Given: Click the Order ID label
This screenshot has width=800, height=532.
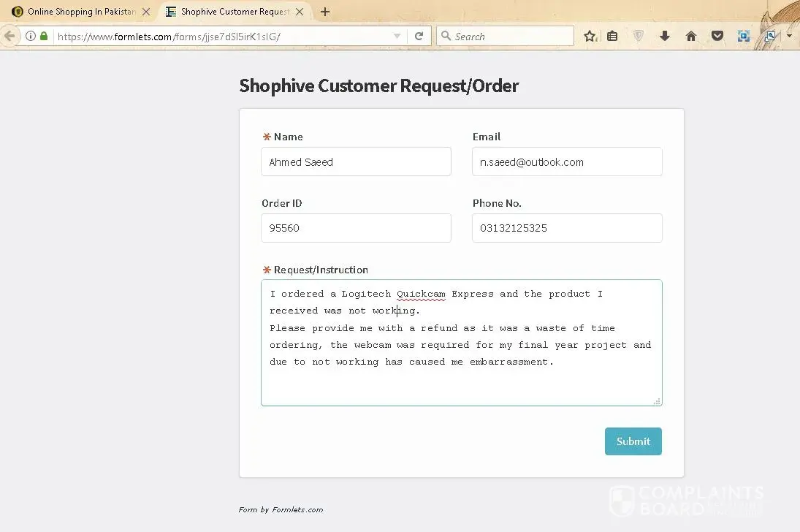Looking at the screenshot, I should point(281,203).
